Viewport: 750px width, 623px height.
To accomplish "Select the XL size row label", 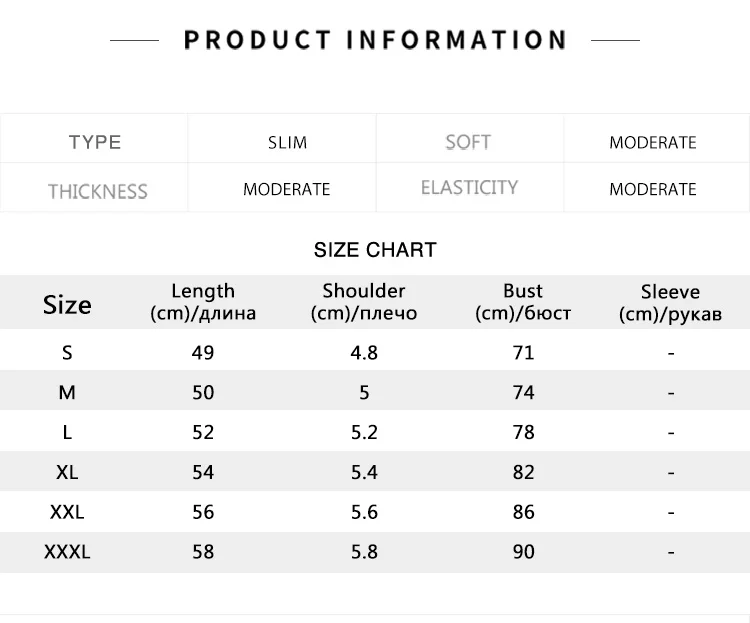I will 67,473.
